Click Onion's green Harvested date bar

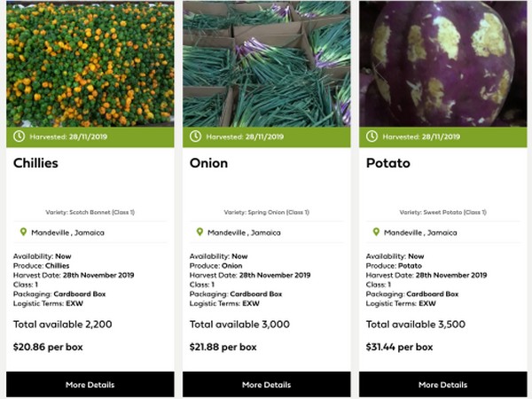(x=266, y=137)
